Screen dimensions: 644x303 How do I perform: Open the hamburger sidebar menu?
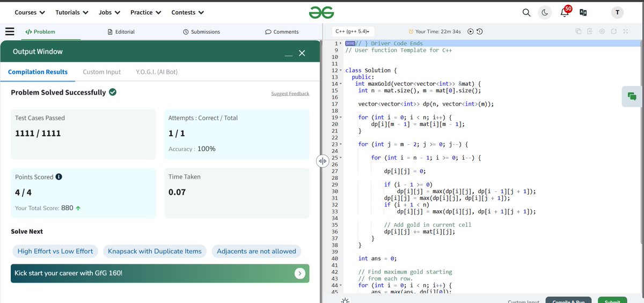point(10,32)
